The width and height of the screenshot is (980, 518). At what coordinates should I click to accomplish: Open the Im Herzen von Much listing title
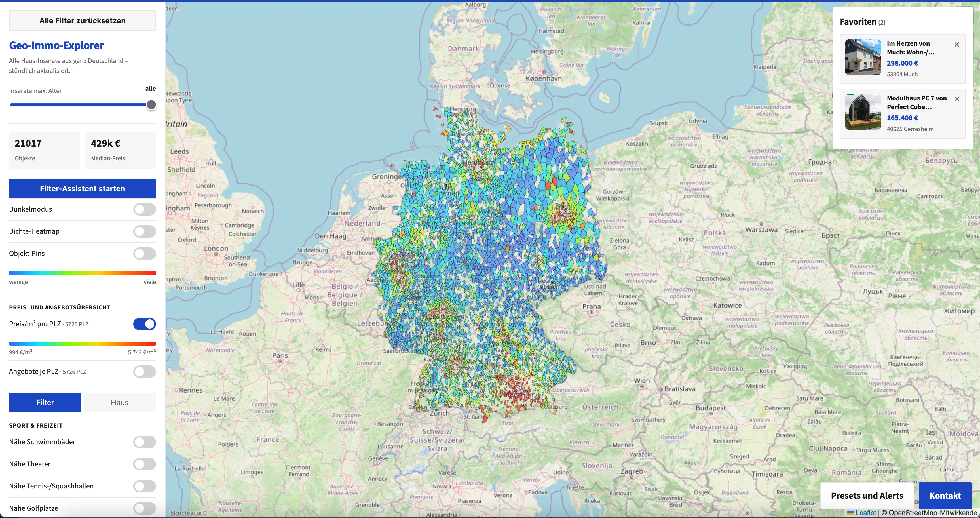(x=910, y=48)
